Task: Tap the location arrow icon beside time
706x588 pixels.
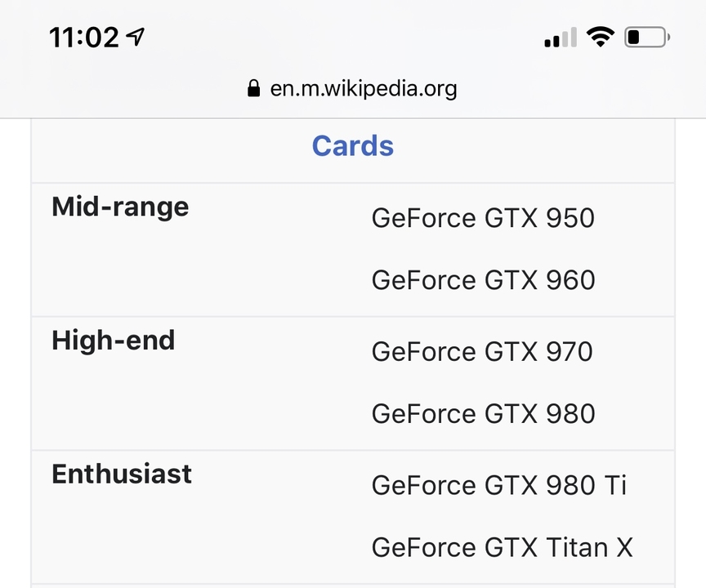Action: point(135,37)
